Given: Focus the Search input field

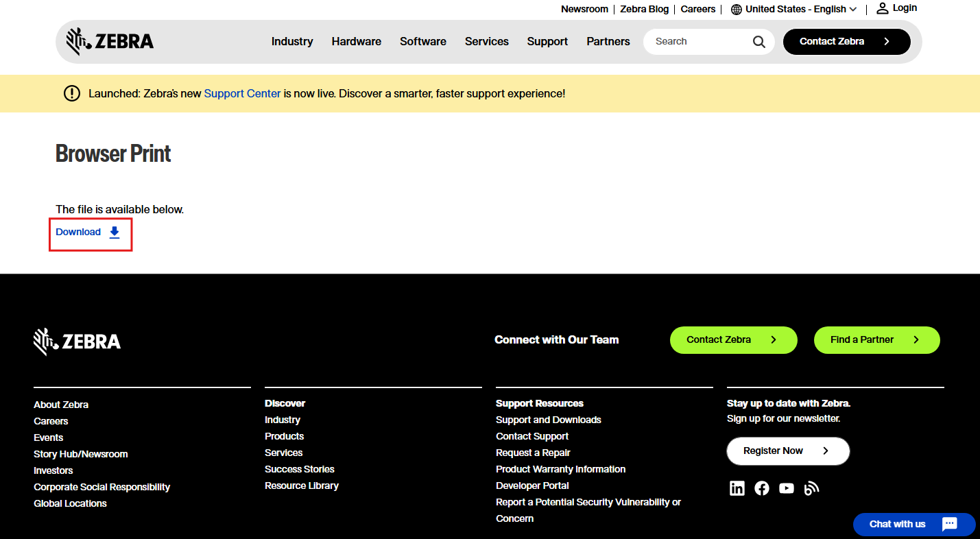Looking at the screenshot, I should (696, 42).
